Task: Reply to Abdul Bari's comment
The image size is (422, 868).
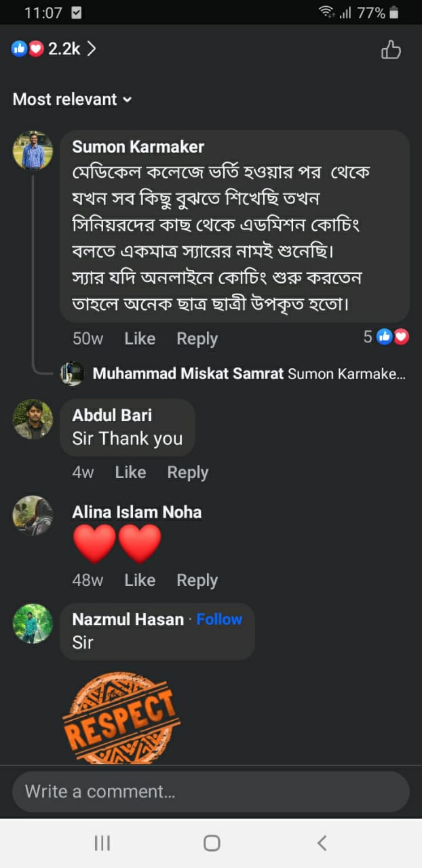Action: point(187,472)
